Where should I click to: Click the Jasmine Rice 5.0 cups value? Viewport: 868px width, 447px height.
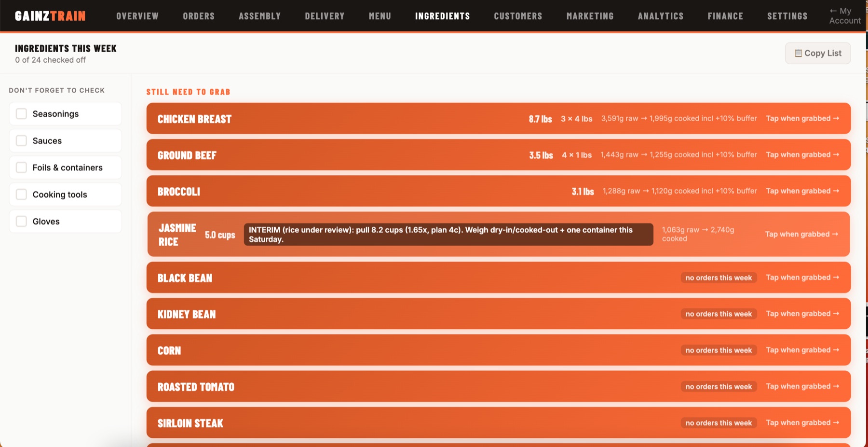point(220,235)
